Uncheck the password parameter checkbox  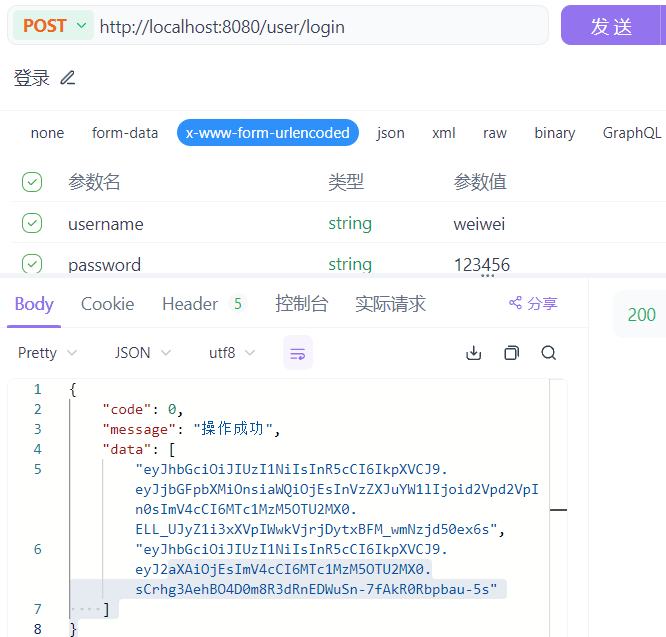(32, 264)
